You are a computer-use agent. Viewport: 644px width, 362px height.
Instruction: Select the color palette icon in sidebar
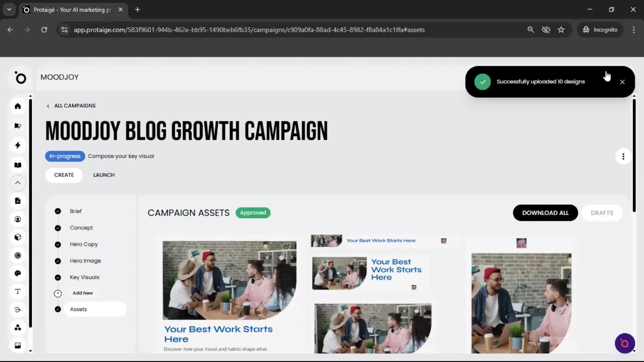click(18, 273)
